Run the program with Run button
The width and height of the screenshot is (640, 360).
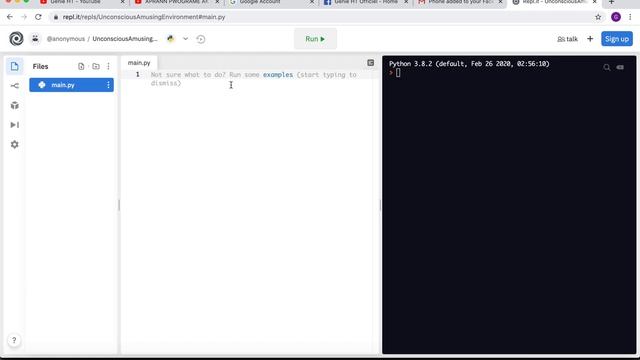[316, 39]
